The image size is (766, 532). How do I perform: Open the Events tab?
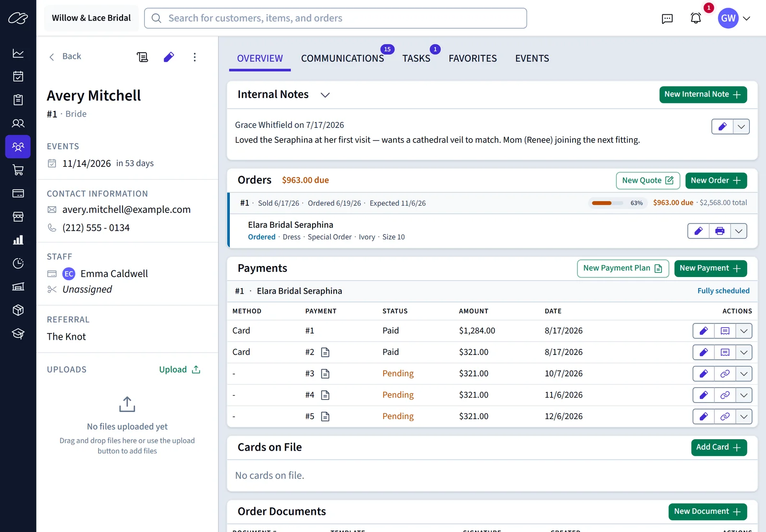(532, 58)
